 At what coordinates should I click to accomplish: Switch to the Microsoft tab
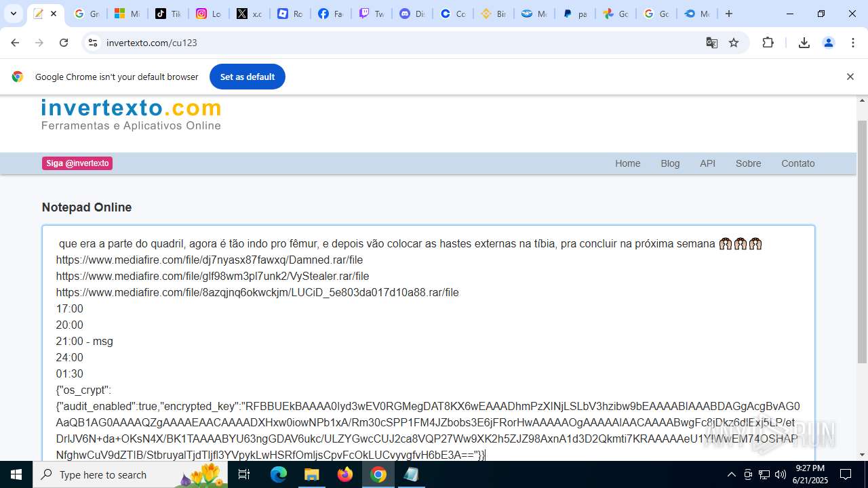(127, 14)
